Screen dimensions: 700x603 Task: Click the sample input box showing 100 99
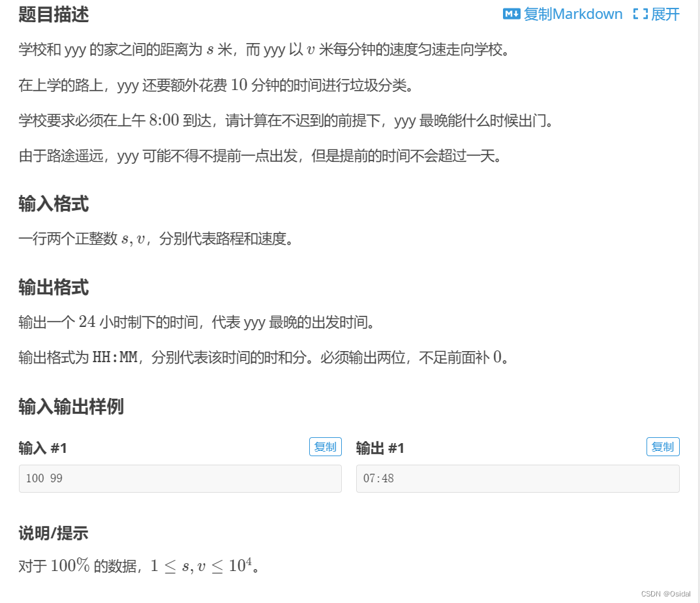(179, 478)
